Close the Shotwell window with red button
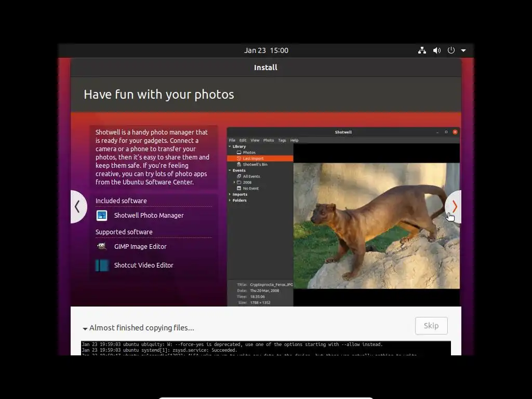The image size is (532, 399). pyautogui.click(x=455, y=132)
